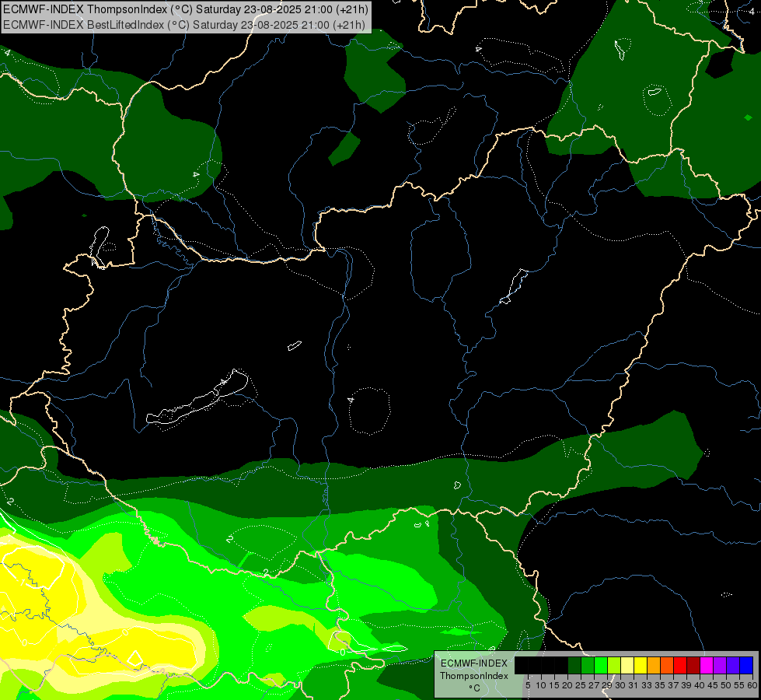
Task: Select the blue legend swatch (55–60)
Action: 746,665
